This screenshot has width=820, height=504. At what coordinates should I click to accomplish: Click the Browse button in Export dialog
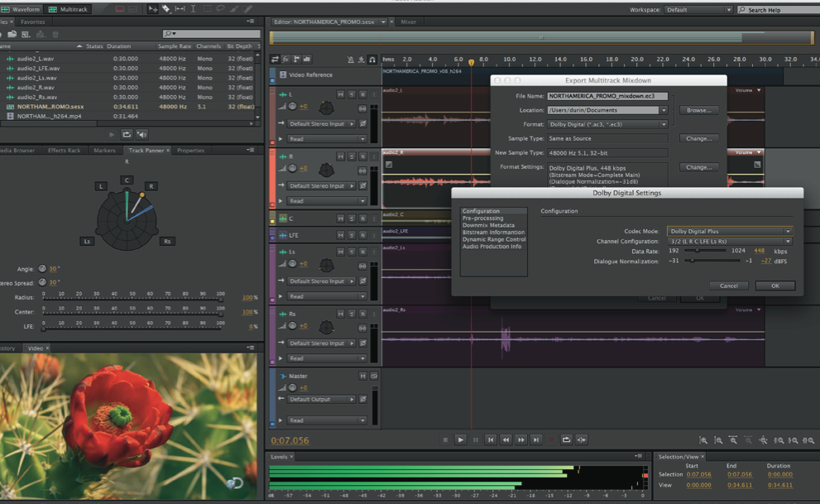coord(698,110)
